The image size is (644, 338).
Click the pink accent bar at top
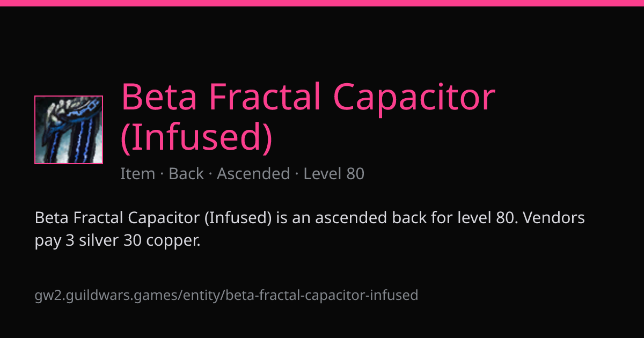point(322,3)
